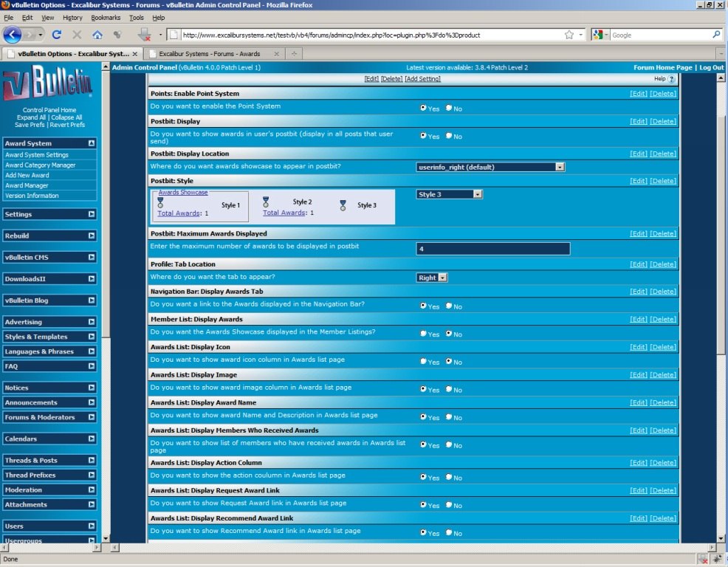This screenshot has width=728, height=567.
Task: Open the Version Information link
Action: pyautogui.click(x=32, y=196)
